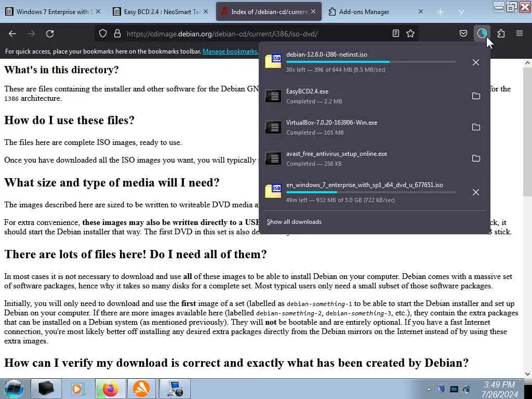
Task: Toggle reader view icon in address bar
Action: (x=395, y=33)
